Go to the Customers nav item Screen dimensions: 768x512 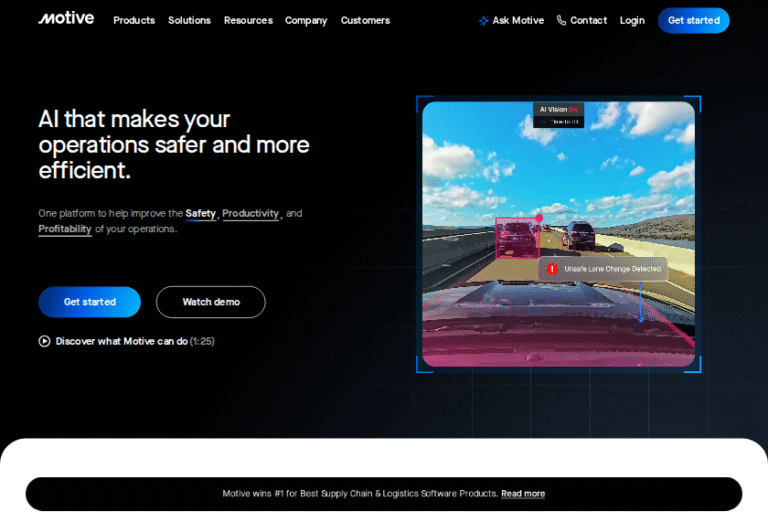(365, 21)
